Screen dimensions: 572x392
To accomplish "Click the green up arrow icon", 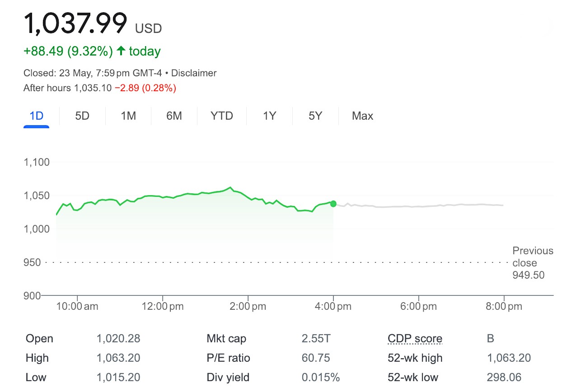I will [121, 51].
